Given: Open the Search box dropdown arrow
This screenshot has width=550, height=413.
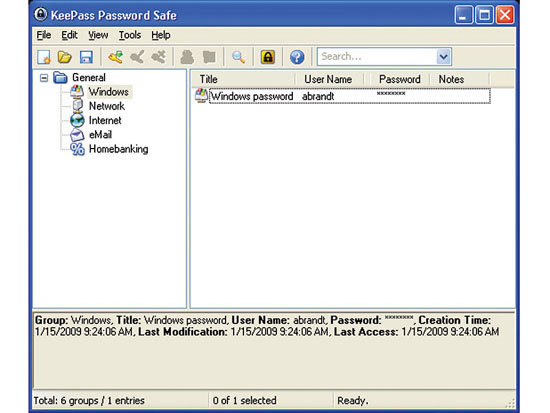Looking at the screenshot, I should pyautogui.click(x=443, y=56).
